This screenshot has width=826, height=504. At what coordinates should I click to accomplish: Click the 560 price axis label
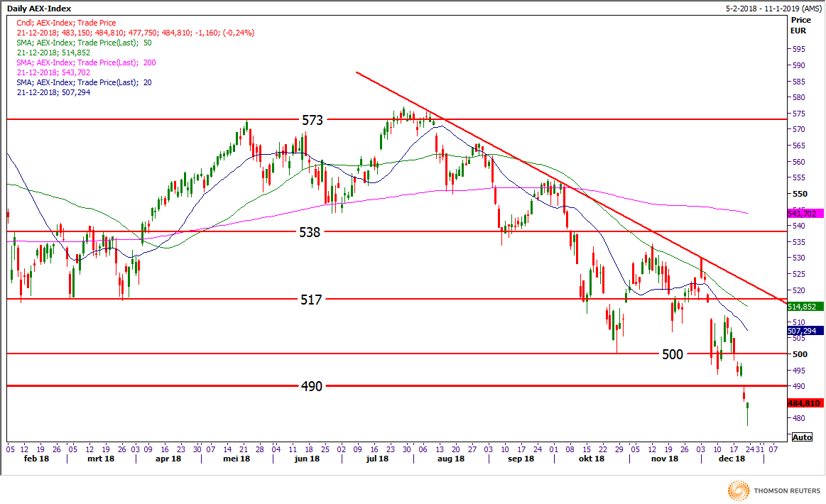[x=798, y=162]
